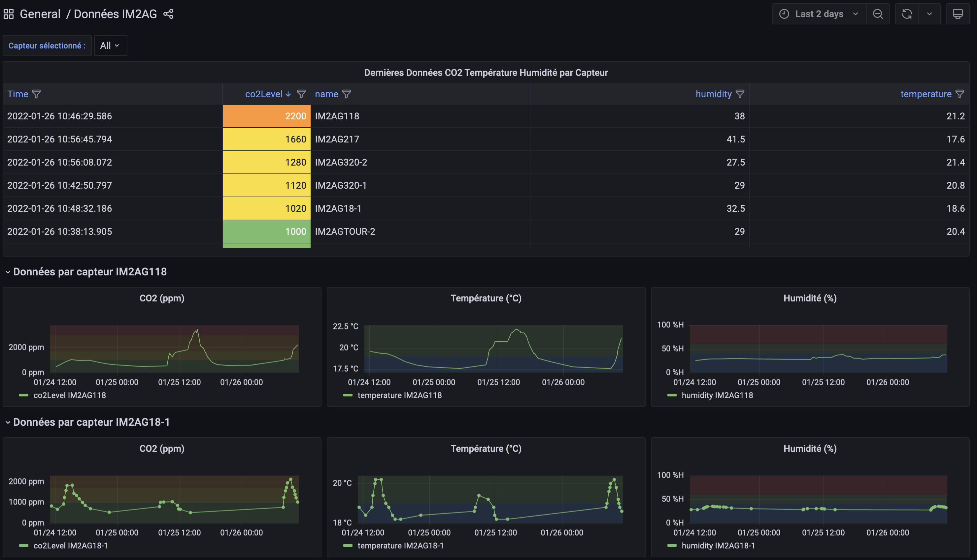Click the time range zoom out icon
The image size is (977, 560).
coord(878,14)
